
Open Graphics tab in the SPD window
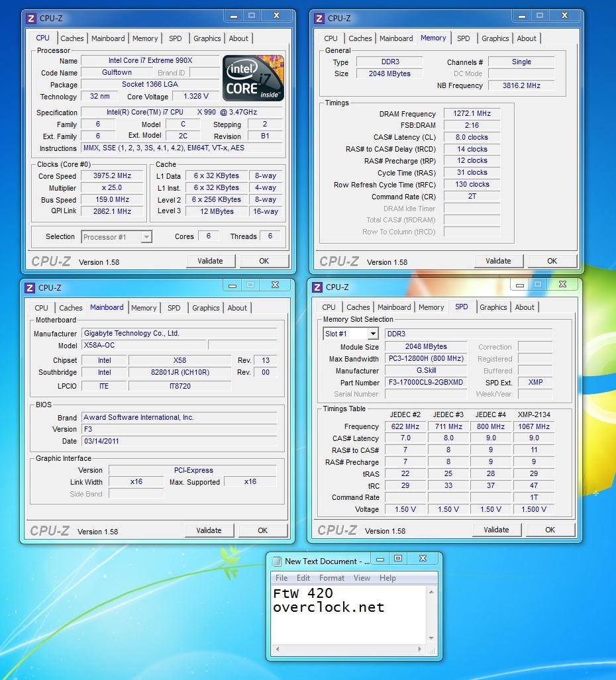493,307
